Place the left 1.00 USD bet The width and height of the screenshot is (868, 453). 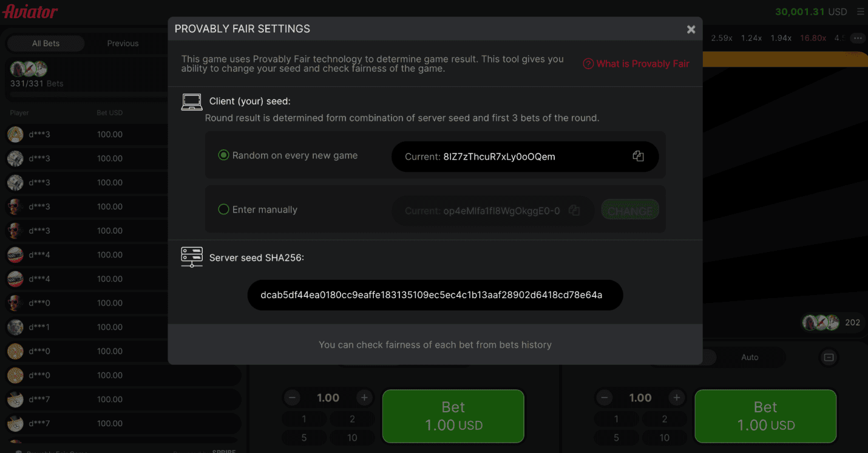(x=453, y=416)
